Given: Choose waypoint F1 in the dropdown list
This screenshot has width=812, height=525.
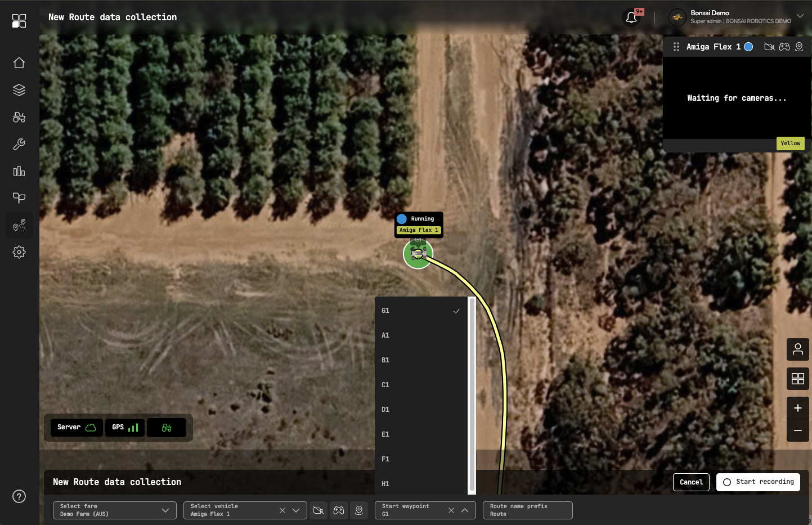Looking at the screenshot, I should [421, 459].
